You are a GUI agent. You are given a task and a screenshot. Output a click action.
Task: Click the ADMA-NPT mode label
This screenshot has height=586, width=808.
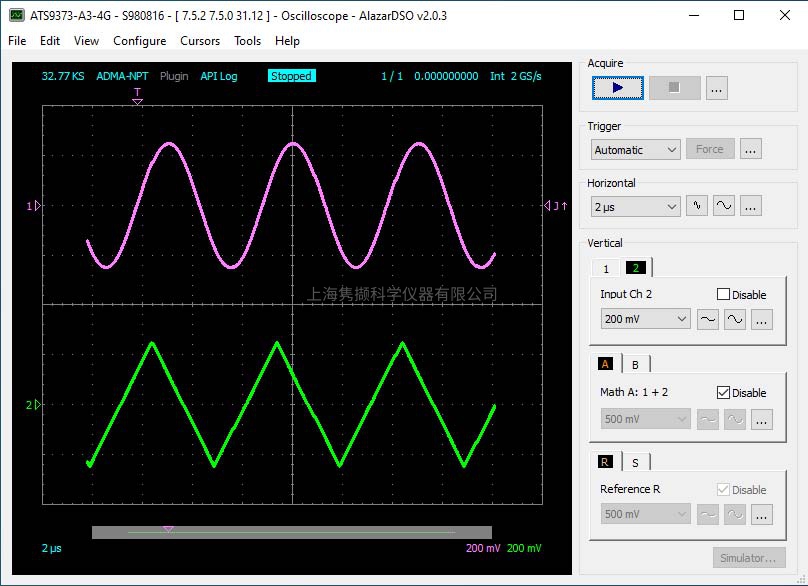pyautogui.click(x=122, y=76)
